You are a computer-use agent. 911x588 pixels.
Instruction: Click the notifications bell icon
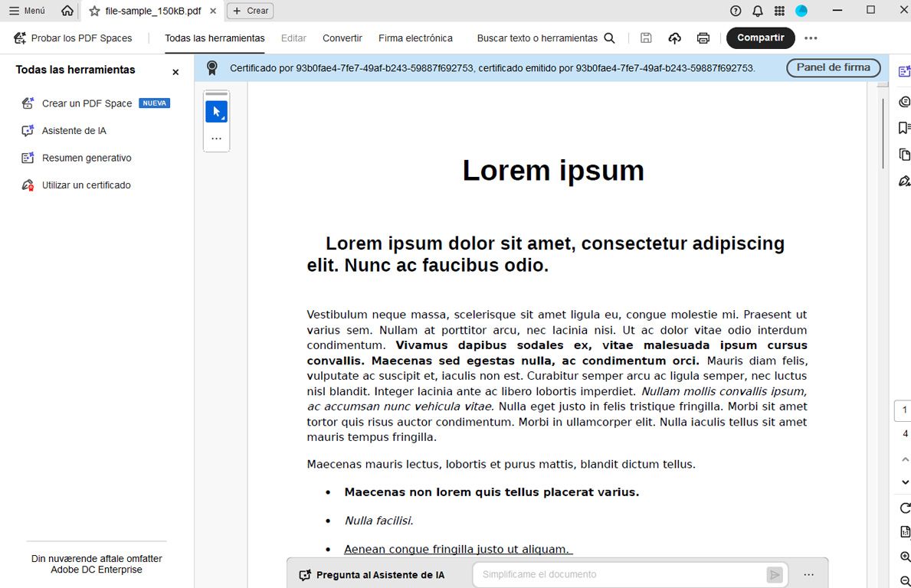(757, 11)
